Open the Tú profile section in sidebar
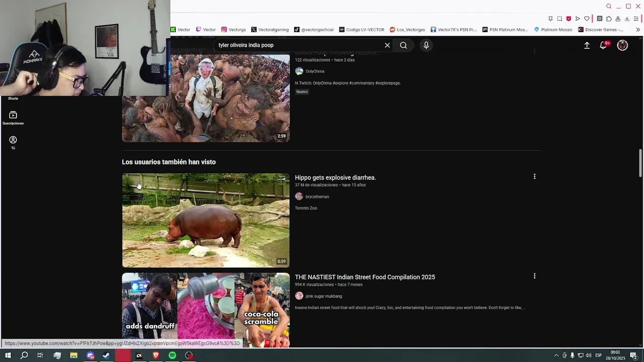 click(13, 143)
